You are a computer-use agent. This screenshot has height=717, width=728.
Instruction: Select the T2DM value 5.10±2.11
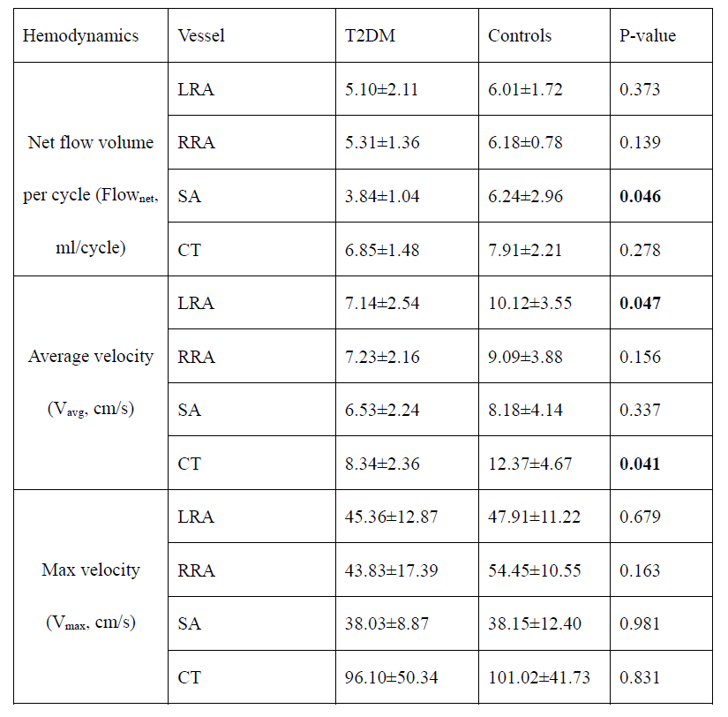pos(382,89)
